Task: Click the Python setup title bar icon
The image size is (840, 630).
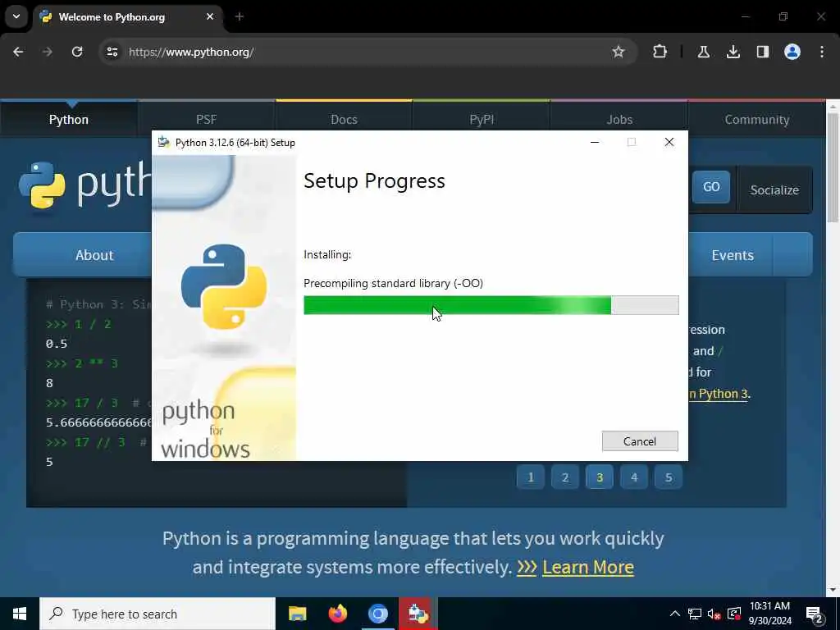Action: tap(164, 142)
